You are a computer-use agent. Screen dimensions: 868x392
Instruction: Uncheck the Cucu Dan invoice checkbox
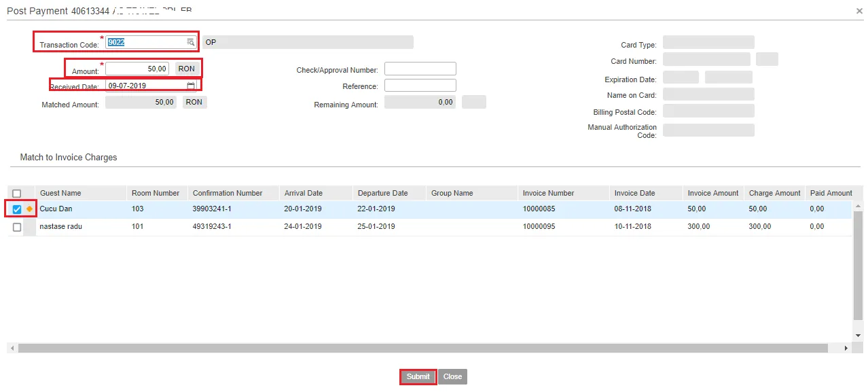[17, 209]
